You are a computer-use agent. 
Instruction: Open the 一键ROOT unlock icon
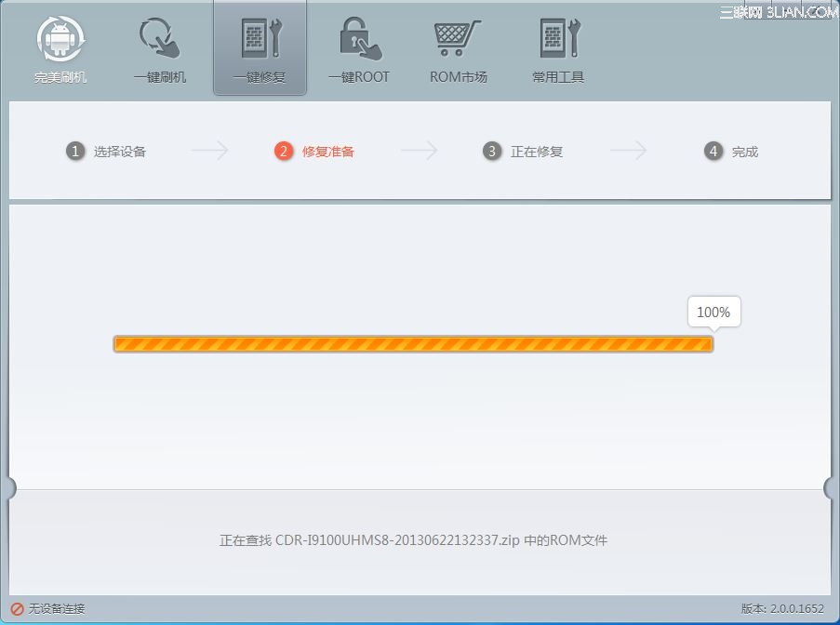[x=361, y=38]
